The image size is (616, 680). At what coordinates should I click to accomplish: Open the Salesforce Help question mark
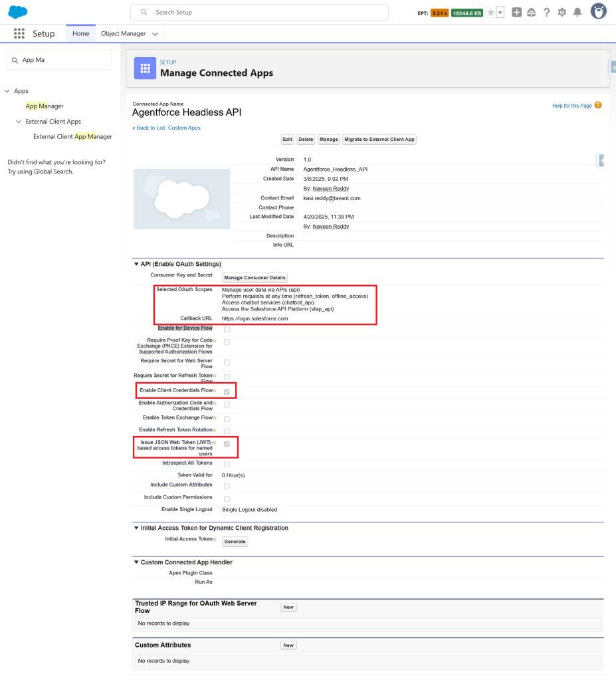tap(546, 13)
